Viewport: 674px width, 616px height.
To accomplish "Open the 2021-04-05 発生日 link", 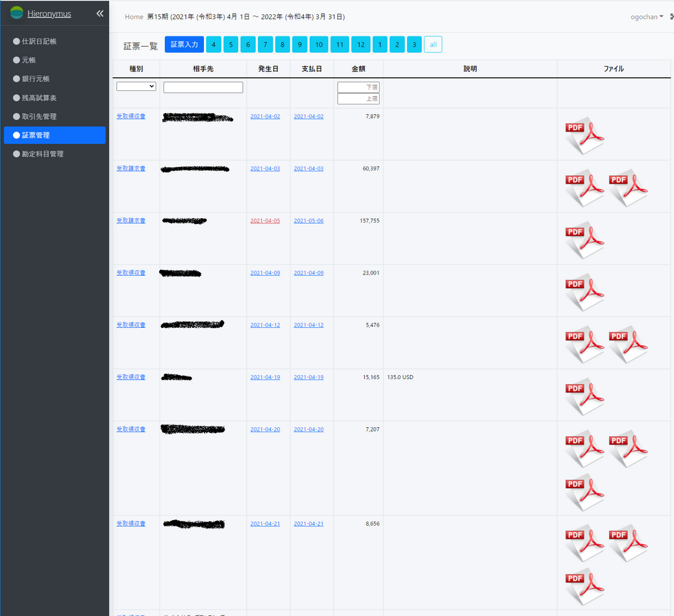I will pyautogui.click(x=265, y=221).
